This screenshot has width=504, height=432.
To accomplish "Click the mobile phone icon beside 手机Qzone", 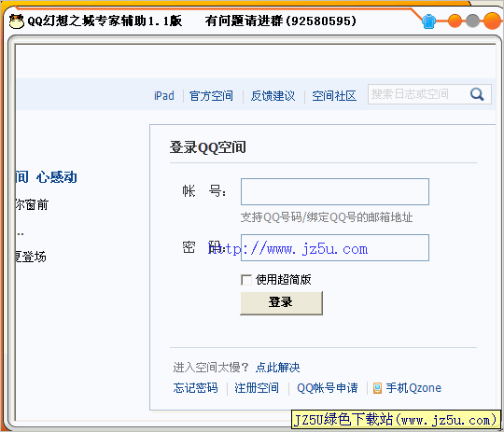I will [377, 388].
